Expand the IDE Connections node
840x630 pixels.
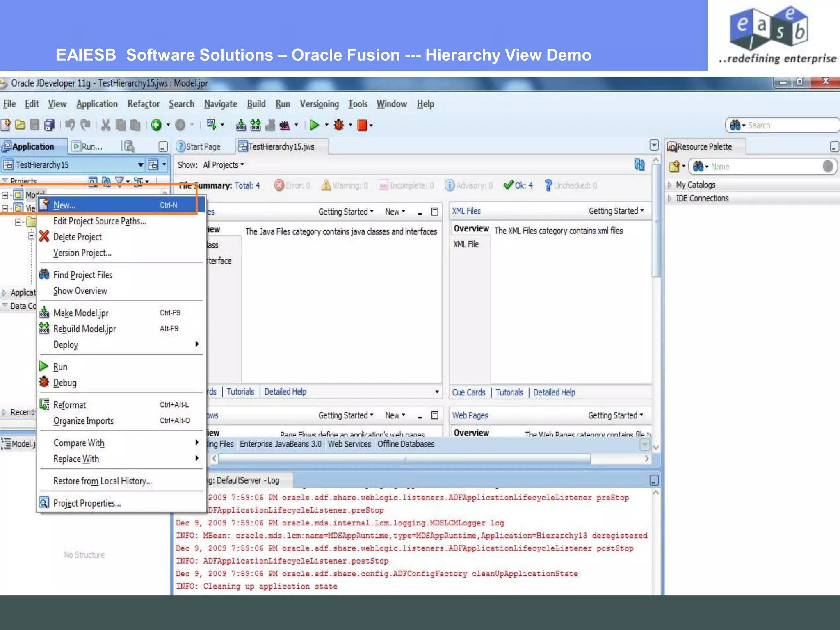[x=669, y=199]
